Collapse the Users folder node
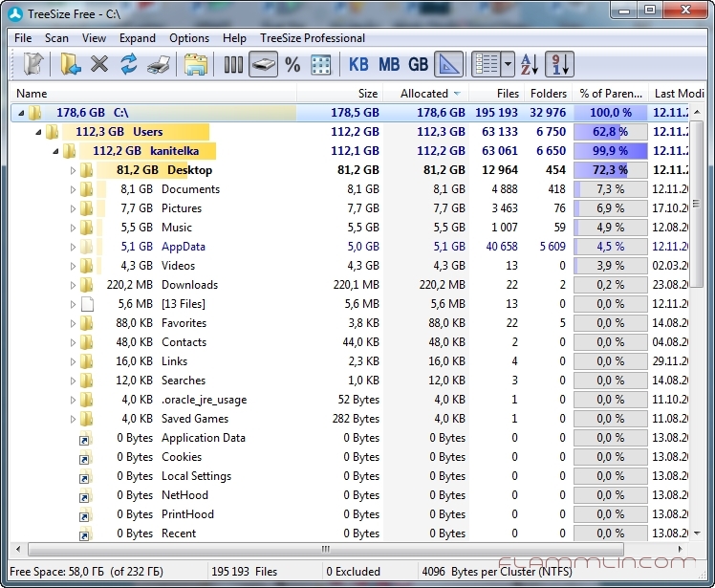The height and width of the screenshot is (588, 715). click(x=38, y=132)
